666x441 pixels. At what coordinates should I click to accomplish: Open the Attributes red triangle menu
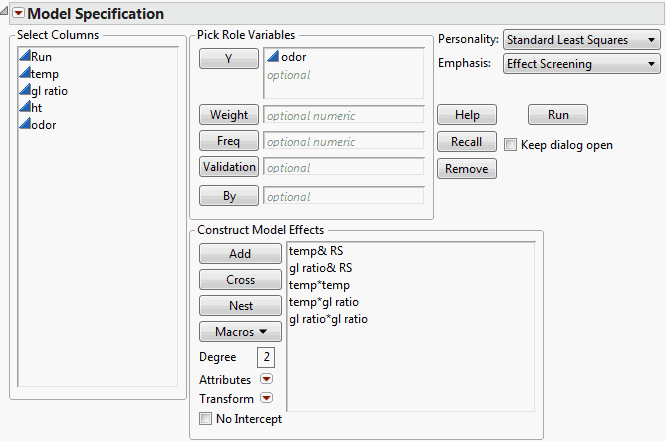[266, 380]
